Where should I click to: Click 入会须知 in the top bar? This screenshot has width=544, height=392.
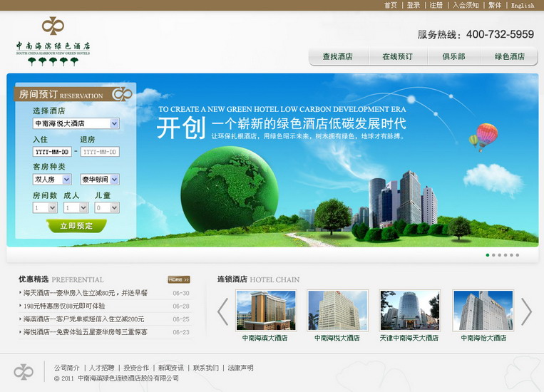coord(466,5)
